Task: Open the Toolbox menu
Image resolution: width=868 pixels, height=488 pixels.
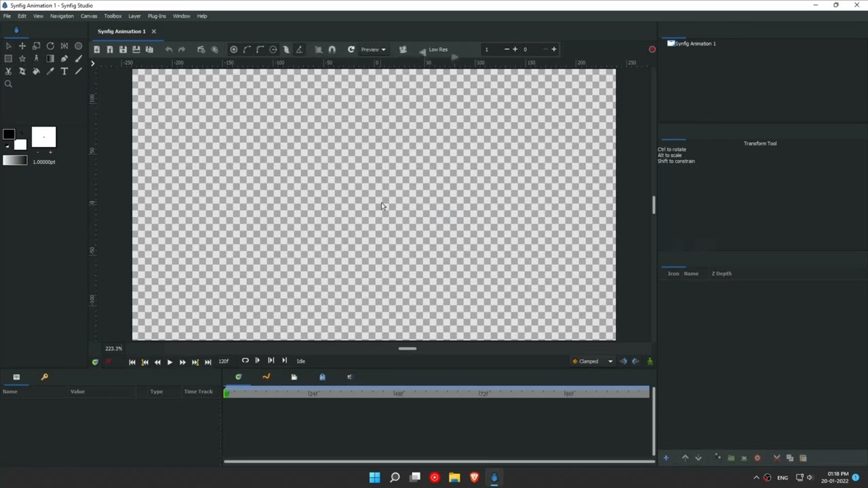Action: click(113, 16)
